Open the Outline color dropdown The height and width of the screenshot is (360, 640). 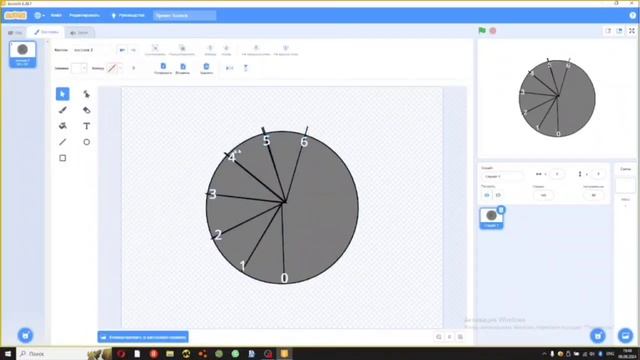[x=115, y=68]
